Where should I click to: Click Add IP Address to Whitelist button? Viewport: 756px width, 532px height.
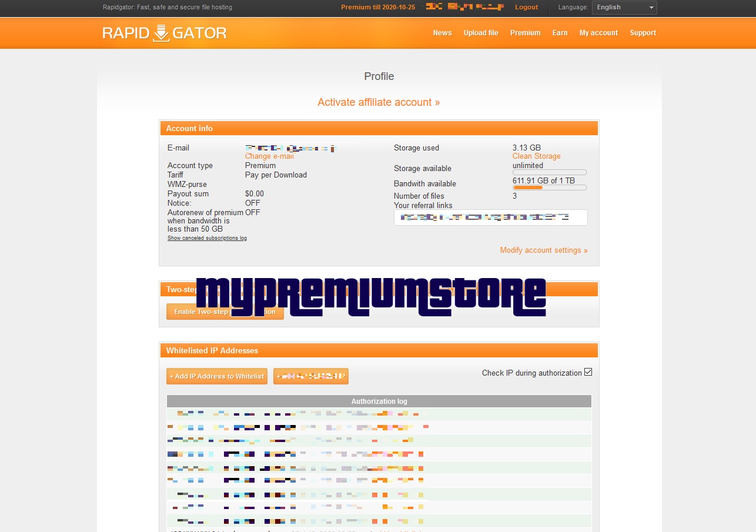point(217,376)
